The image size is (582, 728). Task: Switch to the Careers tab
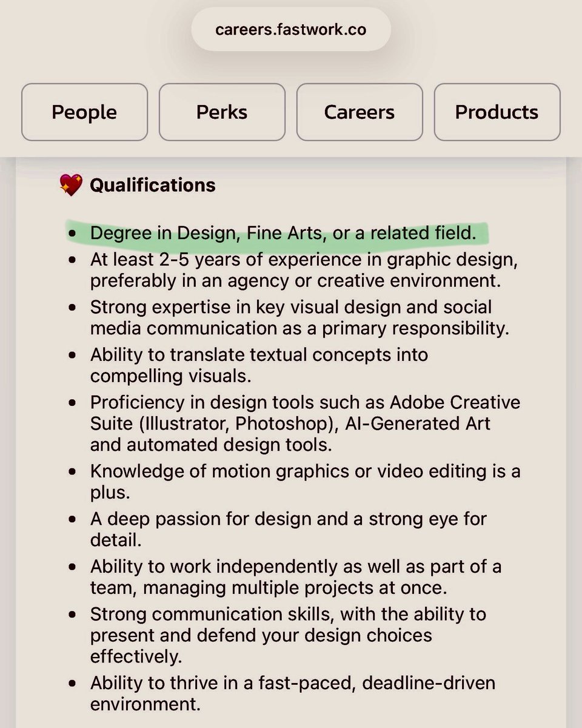click(x=360, y=112)
